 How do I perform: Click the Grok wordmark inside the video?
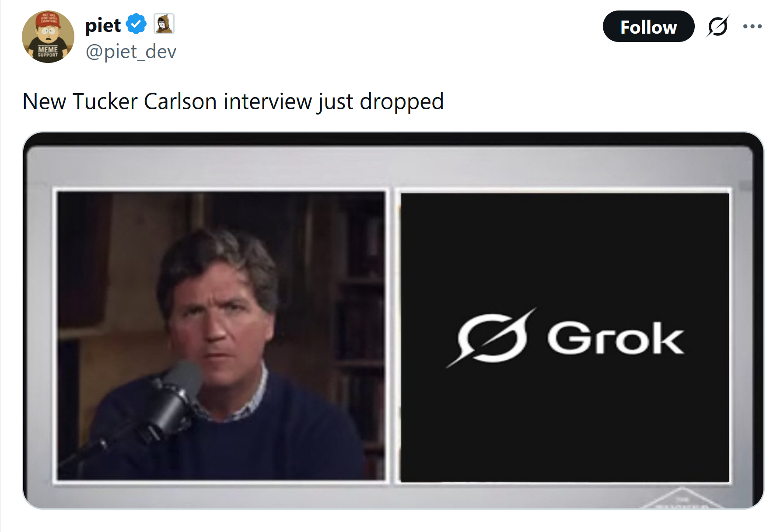615,338
